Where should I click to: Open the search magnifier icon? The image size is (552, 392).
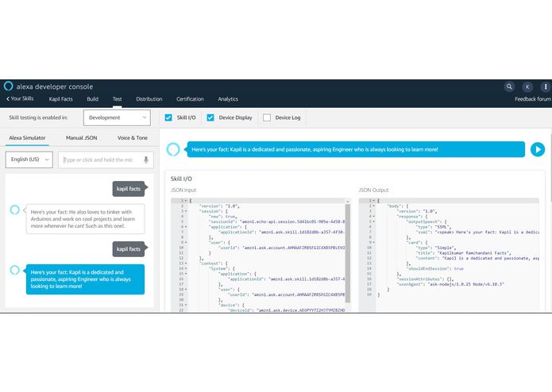point(509,86)
